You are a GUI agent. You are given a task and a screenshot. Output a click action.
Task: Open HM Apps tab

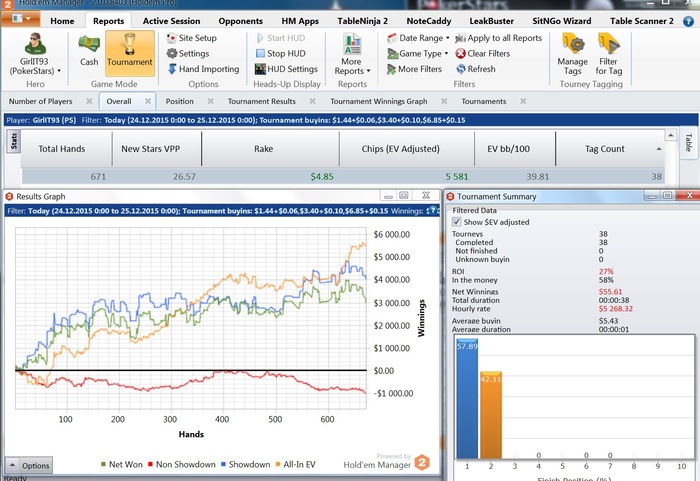click(x=300, y=21)
